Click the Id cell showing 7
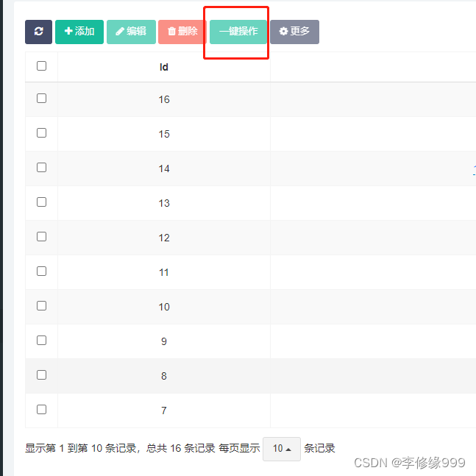This screenshot has height=476, width=476. [x=164, y=411]
